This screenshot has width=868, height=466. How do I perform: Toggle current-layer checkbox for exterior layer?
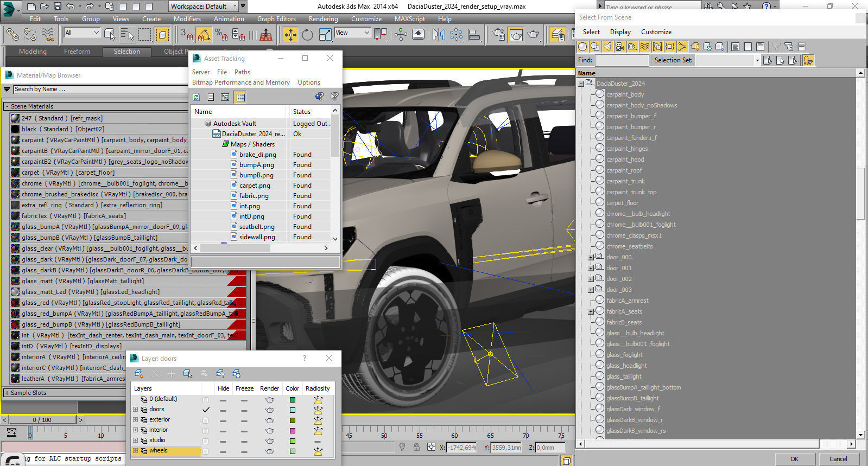[205, 420]
